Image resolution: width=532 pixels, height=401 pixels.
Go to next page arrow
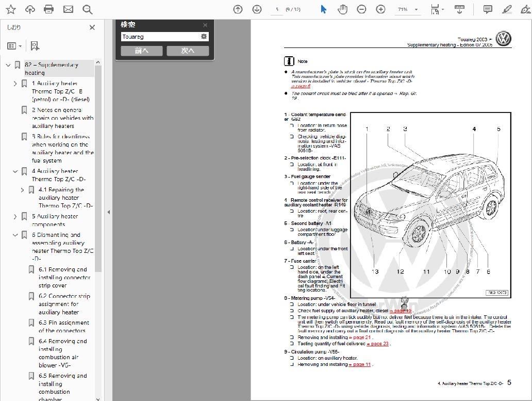pyautogui.click(x=257, y=9)
